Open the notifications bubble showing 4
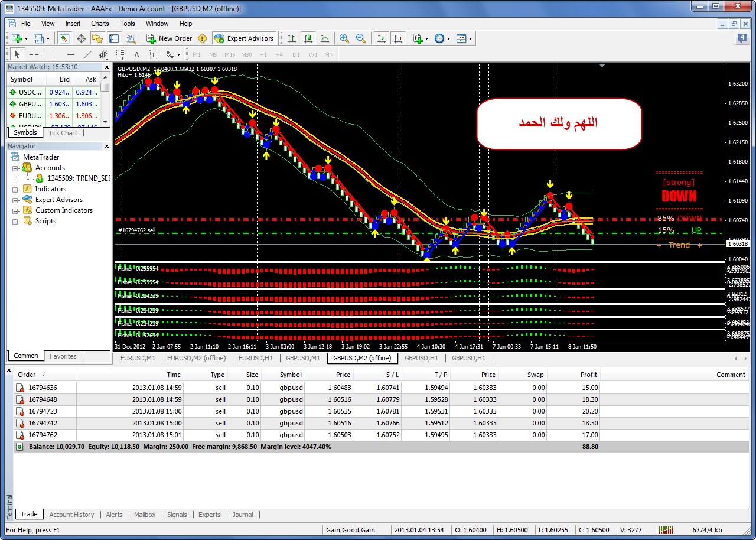The width and height of the screenshot is (756, 540). [742, 38]
